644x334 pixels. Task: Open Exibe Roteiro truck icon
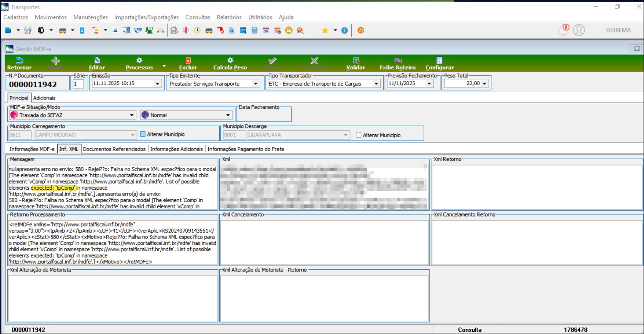pos(397,61)
